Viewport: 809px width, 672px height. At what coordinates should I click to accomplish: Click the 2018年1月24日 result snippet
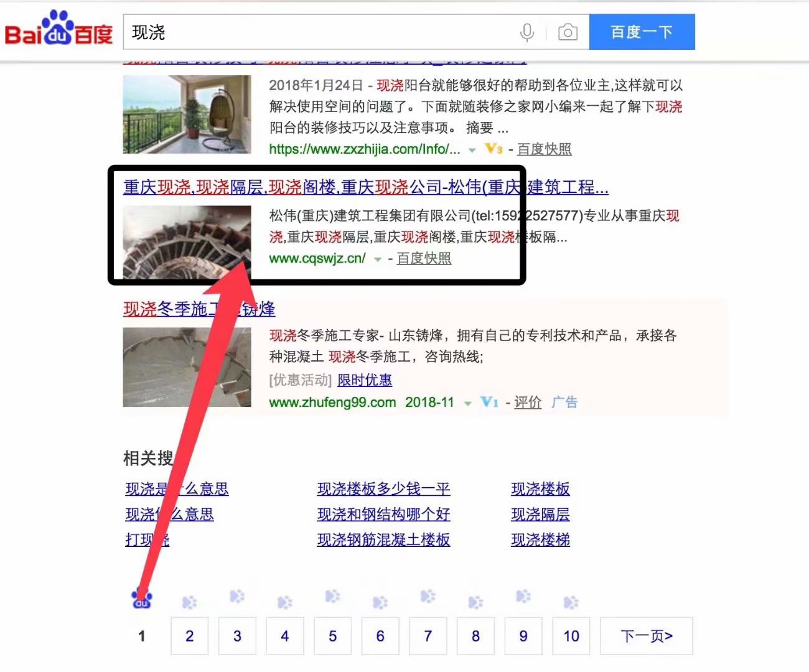(x=476, y=106)
